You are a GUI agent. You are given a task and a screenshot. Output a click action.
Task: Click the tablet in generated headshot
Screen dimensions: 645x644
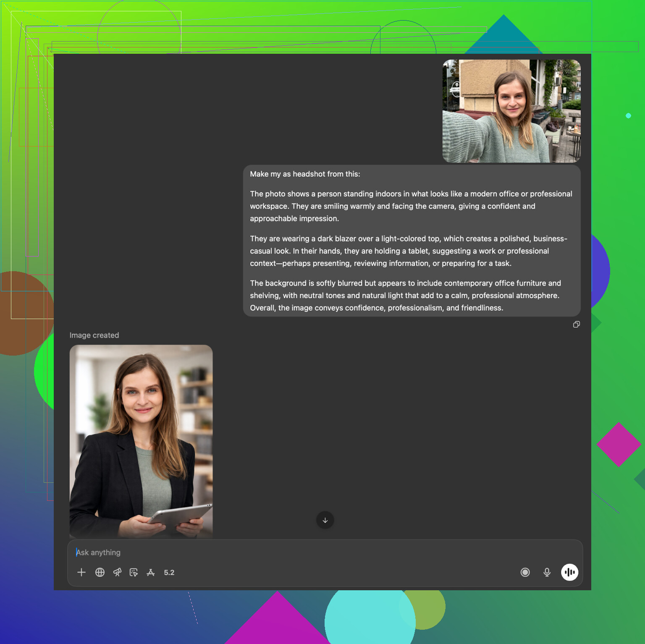click(x=181, y=516)
